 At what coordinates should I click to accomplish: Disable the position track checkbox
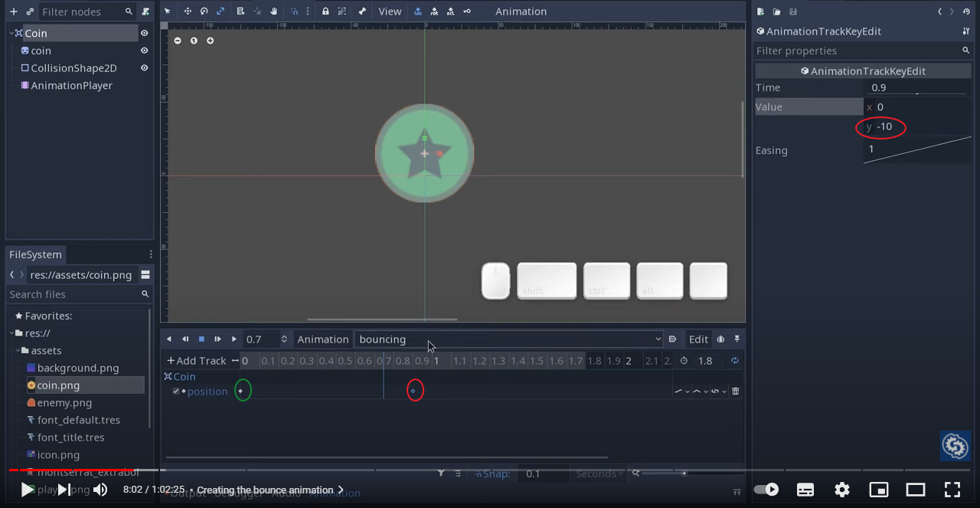pyautogui.click(x=176, y=391)
